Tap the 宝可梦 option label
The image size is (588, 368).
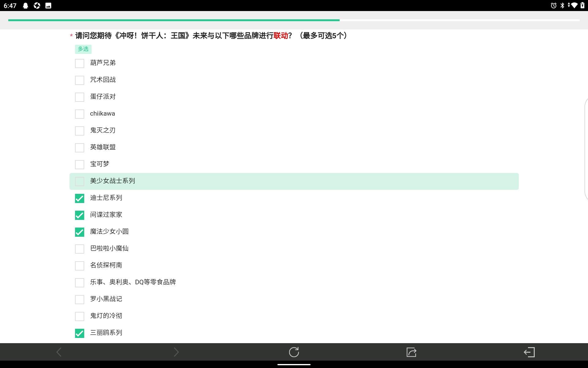pyautogui.click(x=100, y=164)
